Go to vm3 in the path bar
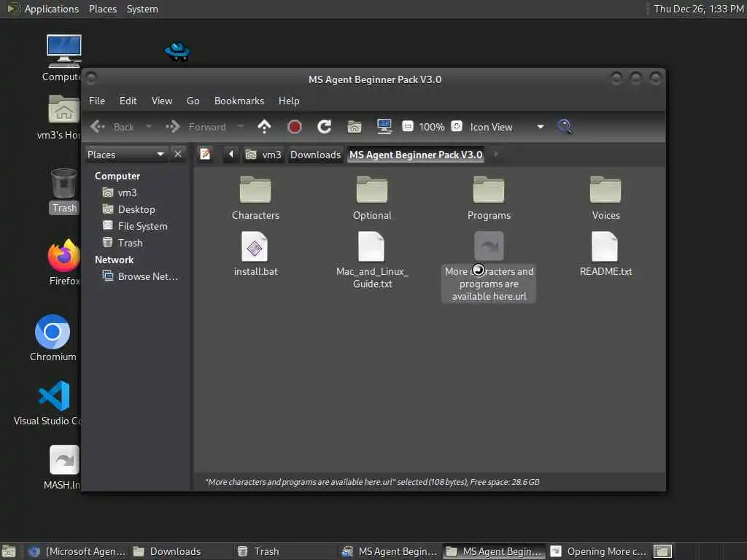The image size is (747, 560). coord(263,155)
